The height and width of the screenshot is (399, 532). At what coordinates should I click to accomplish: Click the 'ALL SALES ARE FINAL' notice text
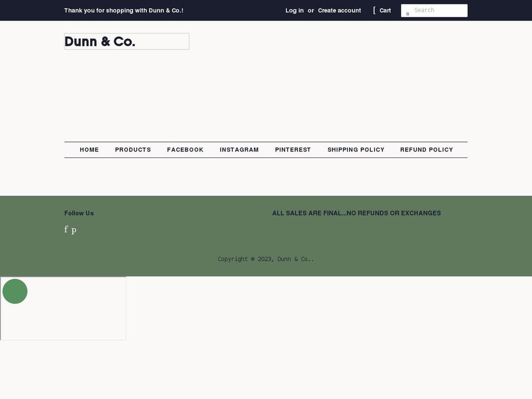pos(356,213)
